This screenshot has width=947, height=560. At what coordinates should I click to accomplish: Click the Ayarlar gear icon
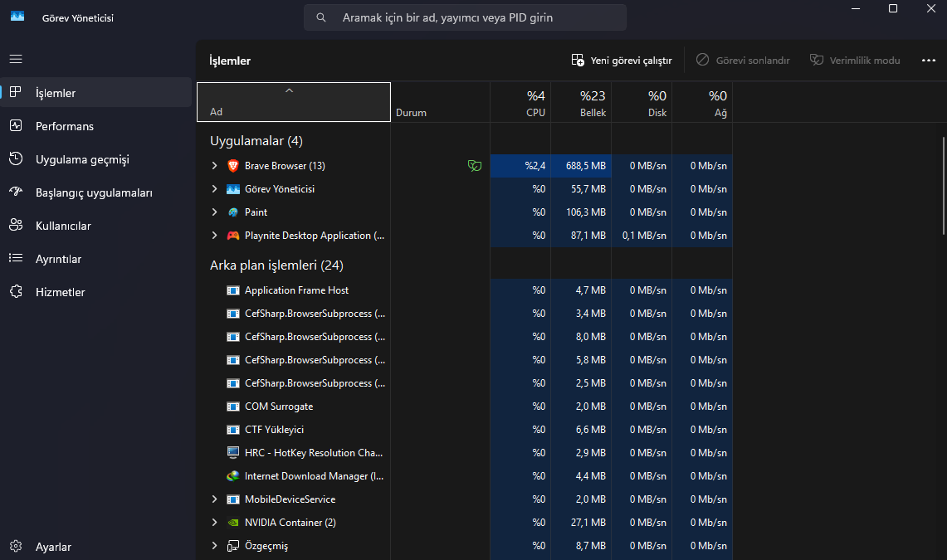[16, 546]
